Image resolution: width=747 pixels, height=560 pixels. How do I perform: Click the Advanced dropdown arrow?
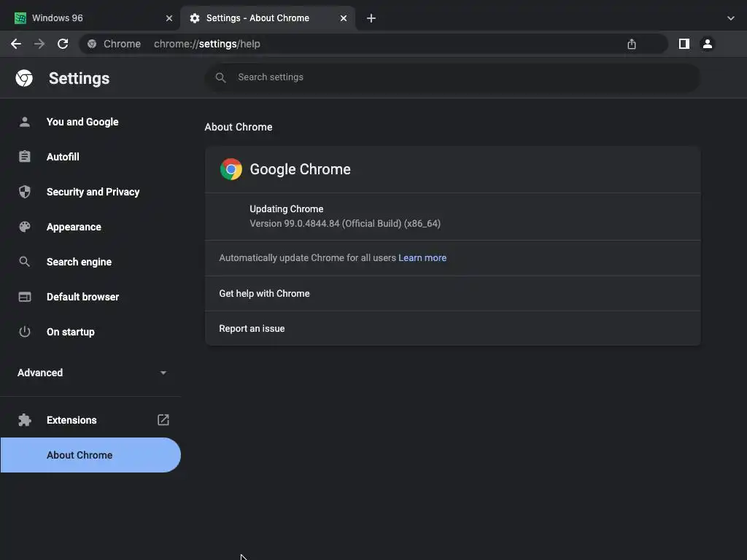[x=163, y=373]
